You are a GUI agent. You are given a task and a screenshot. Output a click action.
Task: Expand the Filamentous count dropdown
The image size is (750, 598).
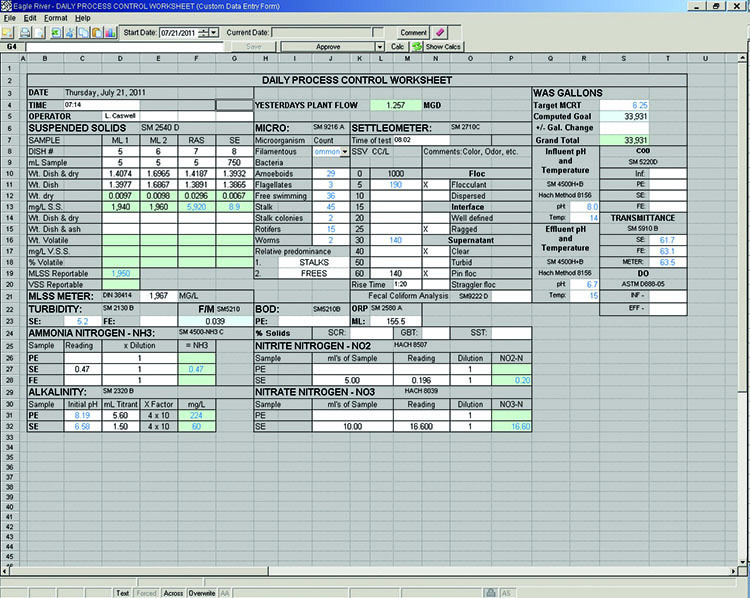(346, 152)
